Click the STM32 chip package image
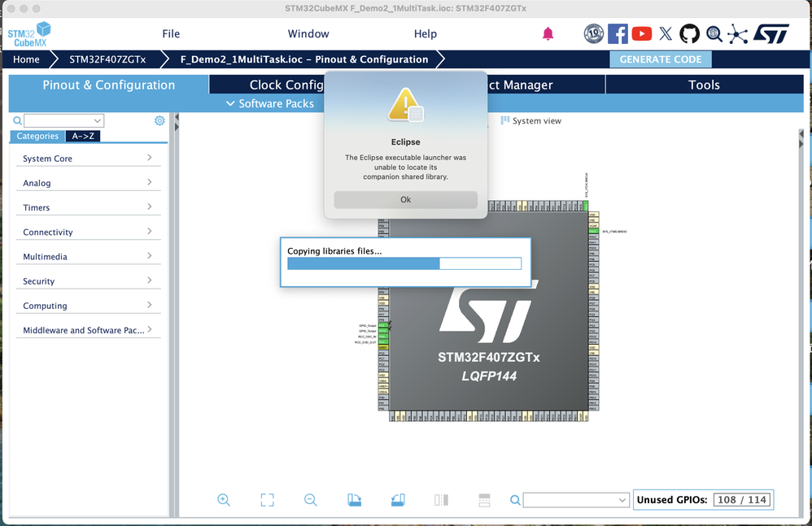Screen dimensions: 812x526 point(489,311)
